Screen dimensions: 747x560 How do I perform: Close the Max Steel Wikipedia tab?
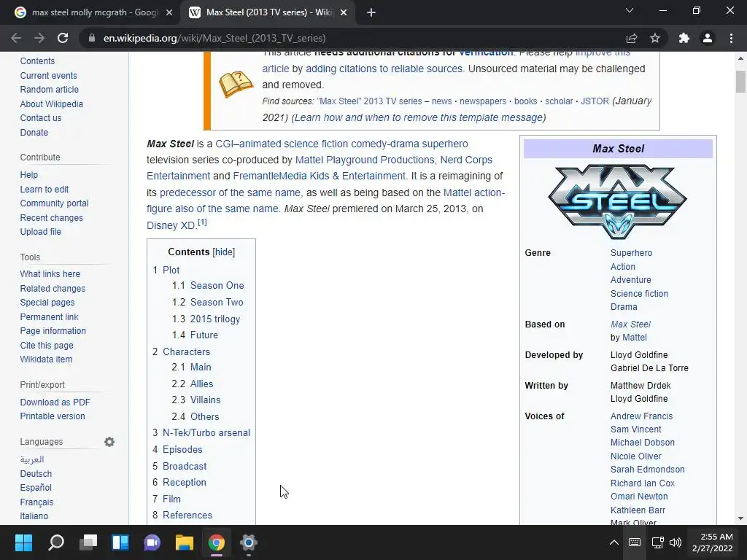(x=344, y=12)
